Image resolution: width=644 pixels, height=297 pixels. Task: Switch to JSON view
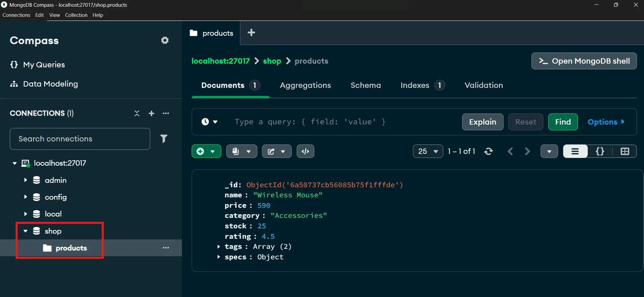coord(600,151)
